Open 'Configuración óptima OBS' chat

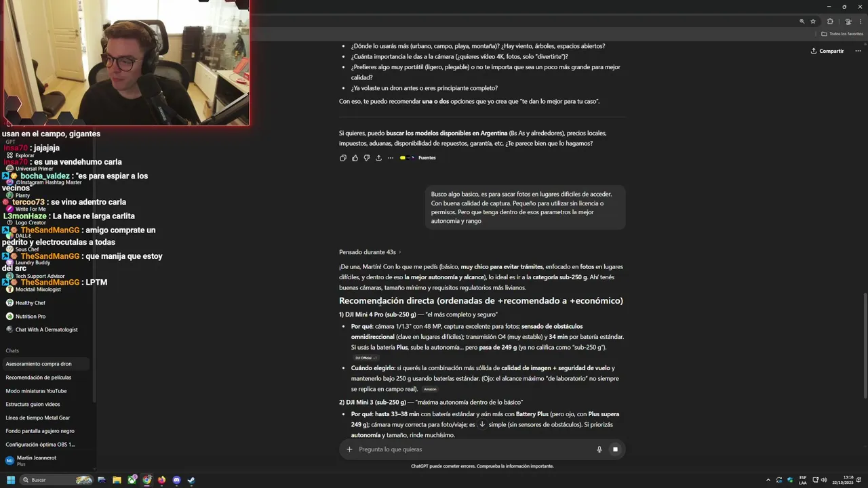[x=45, y=445]
